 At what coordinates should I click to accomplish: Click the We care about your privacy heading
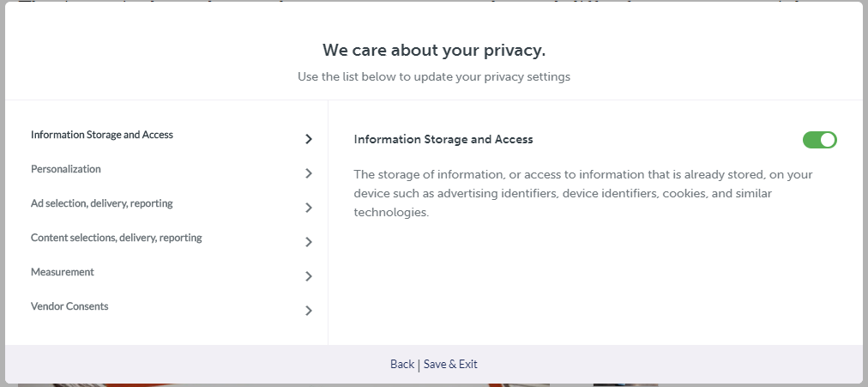click(434, 51)
